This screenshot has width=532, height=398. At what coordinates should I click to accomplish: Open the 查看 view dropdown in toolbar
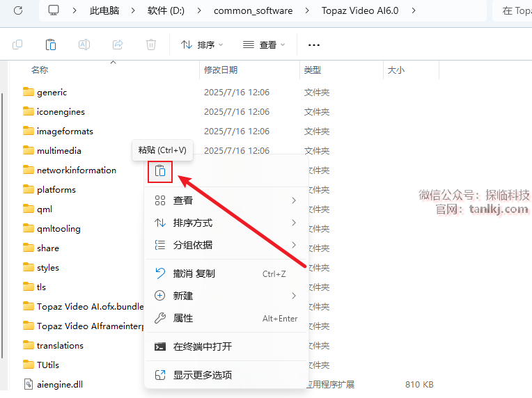[x=264, y=45]
